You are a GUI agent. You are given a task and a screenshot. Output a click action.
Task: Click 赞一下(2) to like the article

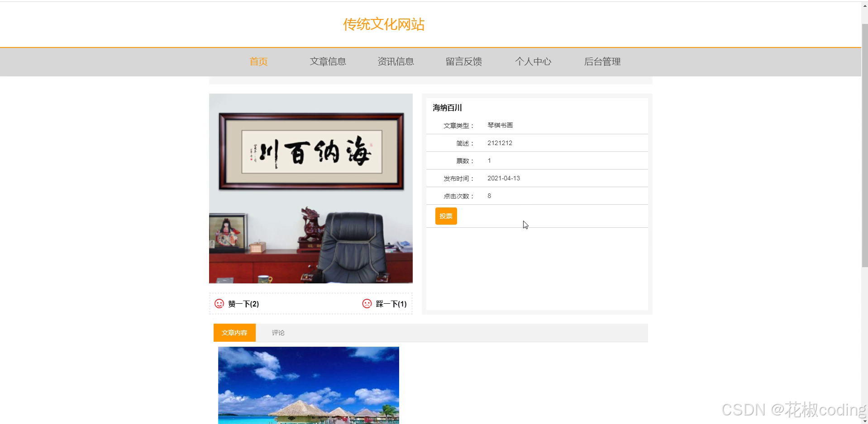point(243,304)
